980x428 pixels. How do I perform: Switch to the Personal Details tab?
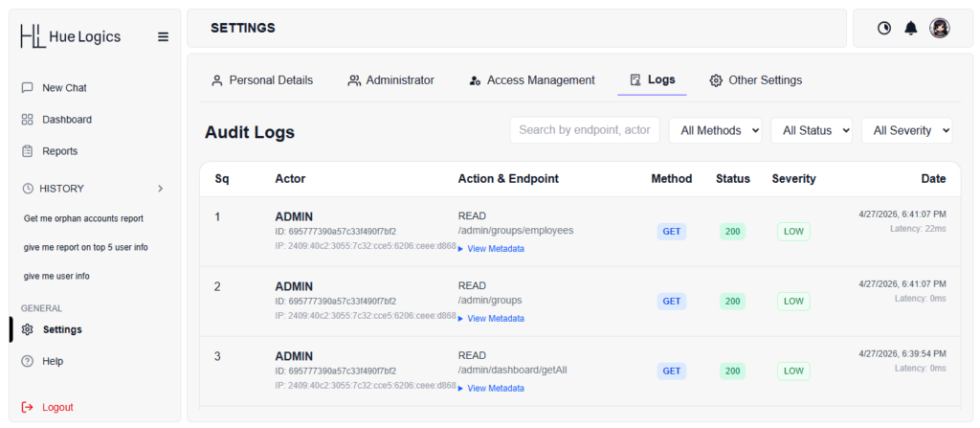click(262, 80)
